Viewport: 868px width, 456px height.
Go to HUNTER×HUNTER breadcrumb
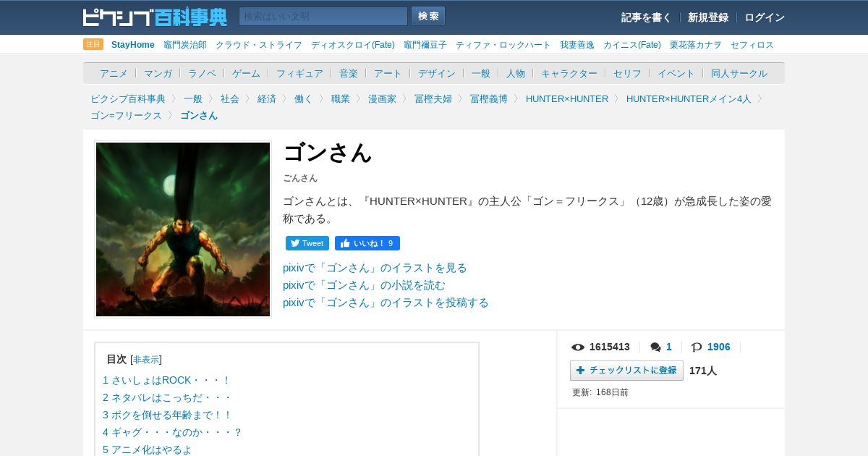(567, 99)
